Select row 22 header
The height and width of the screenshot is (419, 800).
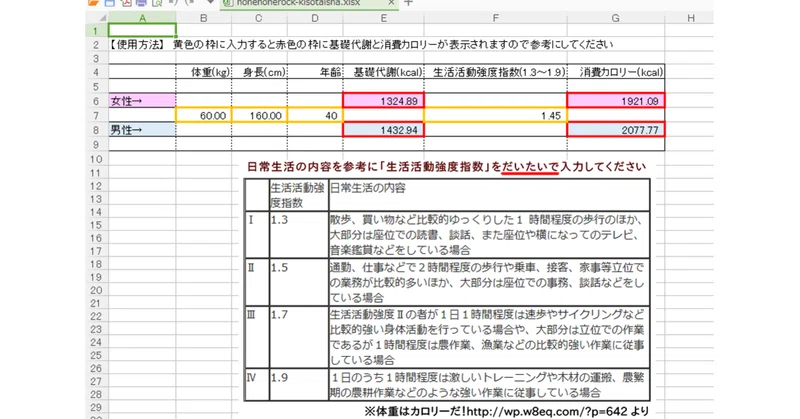coord(97,316)
